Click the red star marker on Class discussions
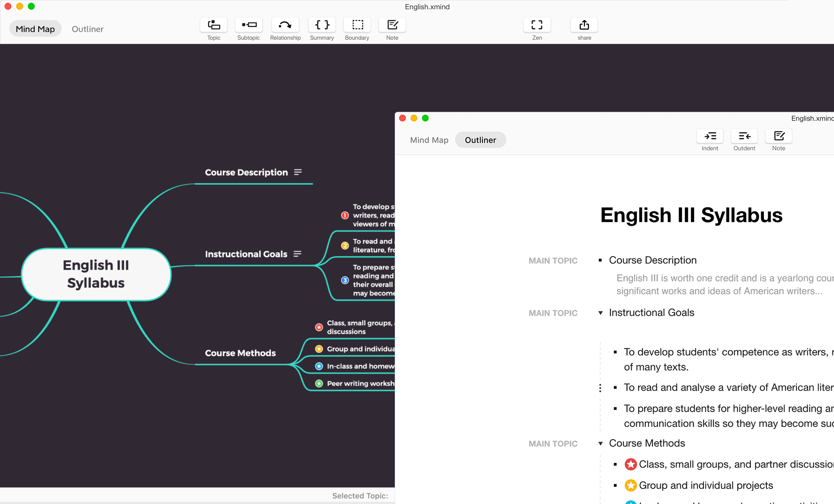The height and width of the screenshot is (504, 834). tap(319, 327)
